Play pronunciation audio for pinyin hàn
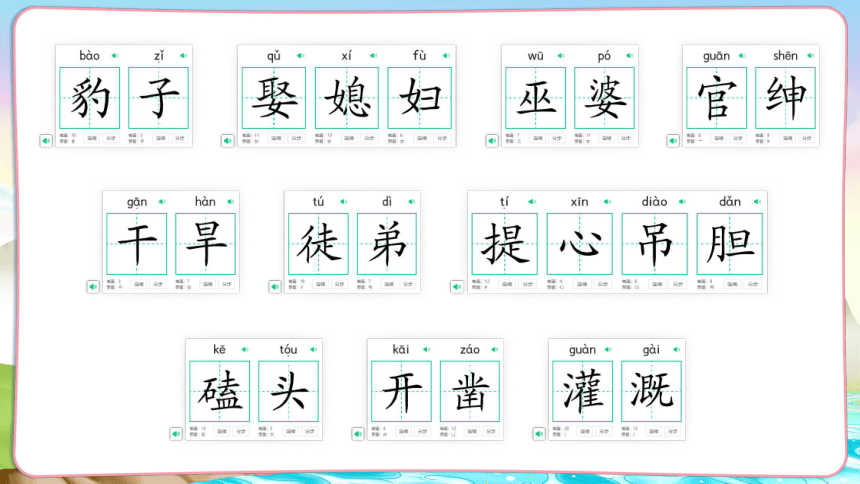This screenshot has width=860, height=484. click(x=230, y=201)
